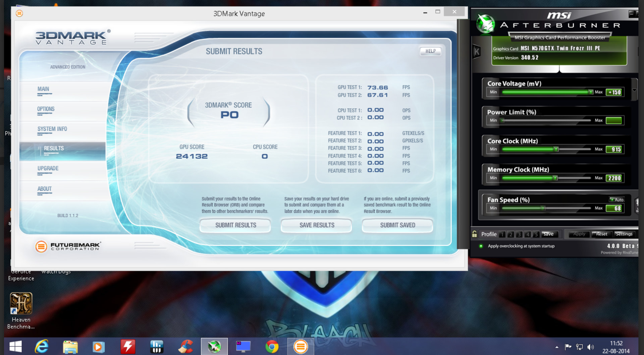
Task: Open HWMonitor icon in the taskbar
Action: tap(157, 346)
